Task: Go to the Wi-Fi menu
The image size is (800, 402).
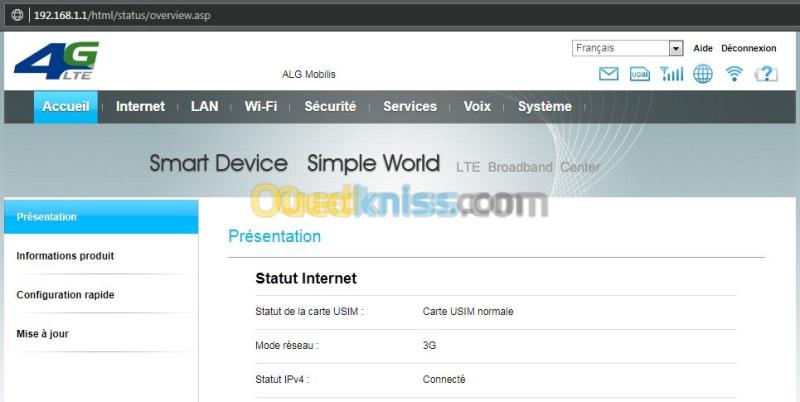Action: (261, 106)
